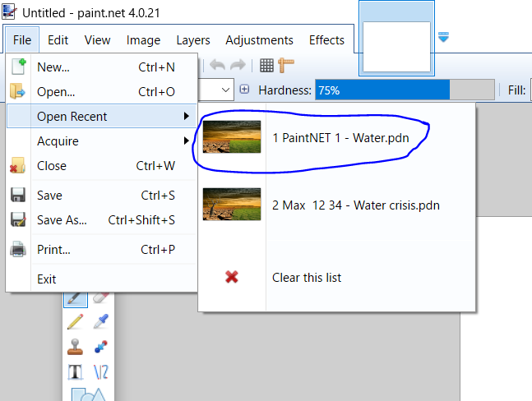The width and height of the screenshot is (532, 401).
Task: Open the Adjustments menu
Action: (259, 40)
